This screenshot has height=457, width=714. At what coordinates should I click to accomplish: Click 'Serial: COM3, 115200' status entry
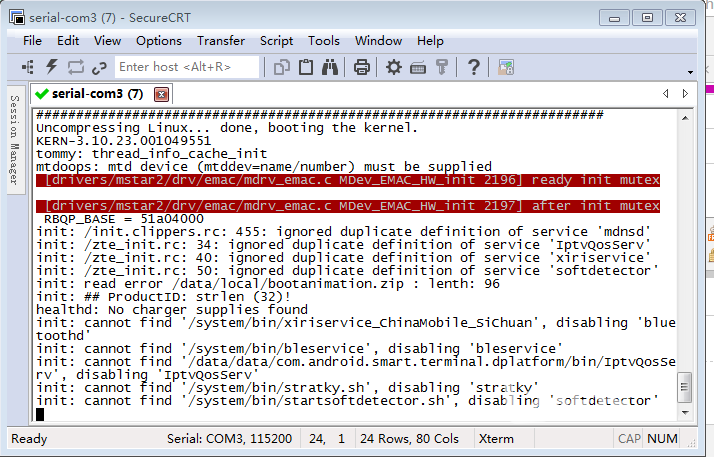pos(229,439)
